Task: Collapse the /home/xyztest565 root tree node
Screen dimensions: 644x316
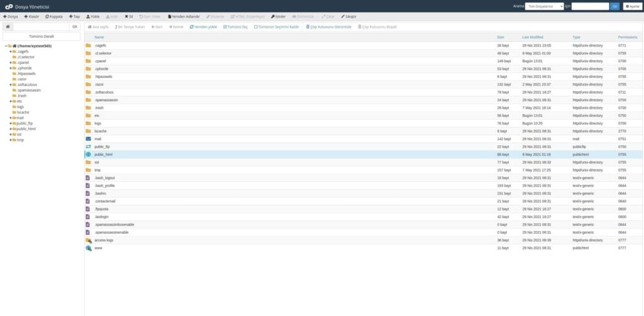Action: 6,46
